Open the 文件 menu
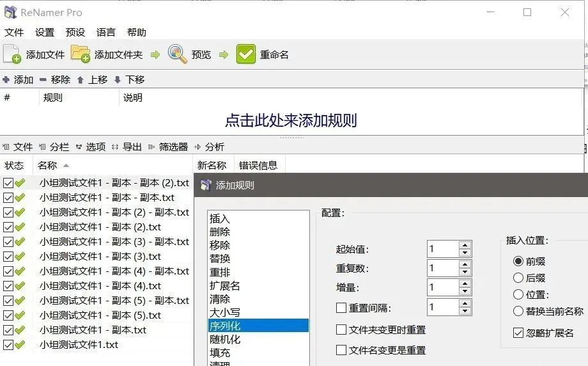Viewport: 588px width, 366px height. click(x=14, y=32)
